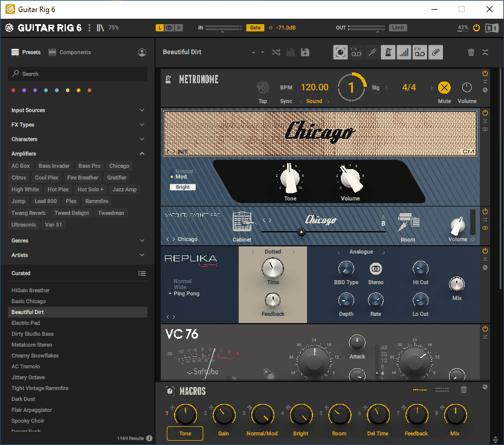This screenshot has width=504, height=445.
Task: Toggle the Gate button
Action: coord(255,28)
